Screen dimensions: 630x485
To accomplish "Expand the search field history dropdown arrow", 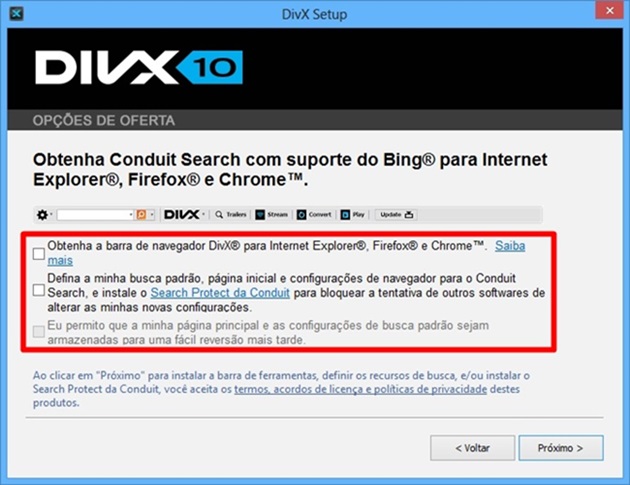I will (x=131, y=215).
